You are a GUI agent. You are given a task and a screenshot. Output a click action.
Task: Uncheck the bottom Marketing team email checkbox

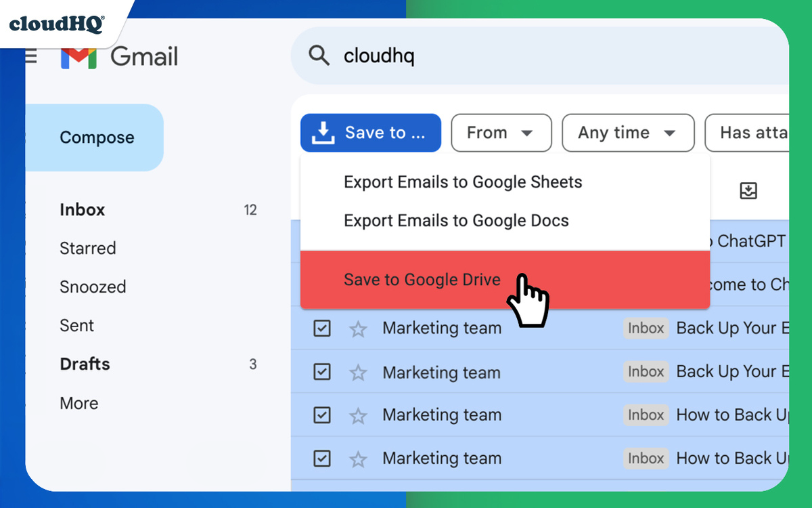pos(322,458)
